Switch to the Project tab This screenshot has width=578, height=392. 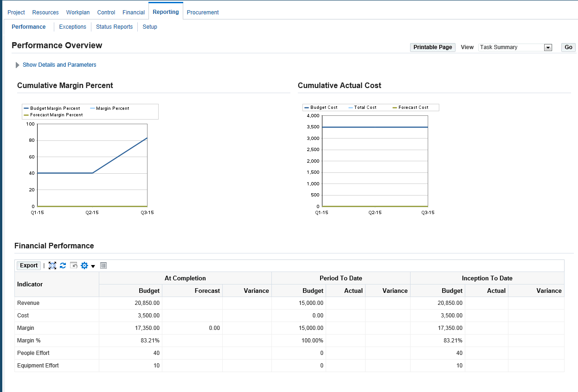click(16, 13)
